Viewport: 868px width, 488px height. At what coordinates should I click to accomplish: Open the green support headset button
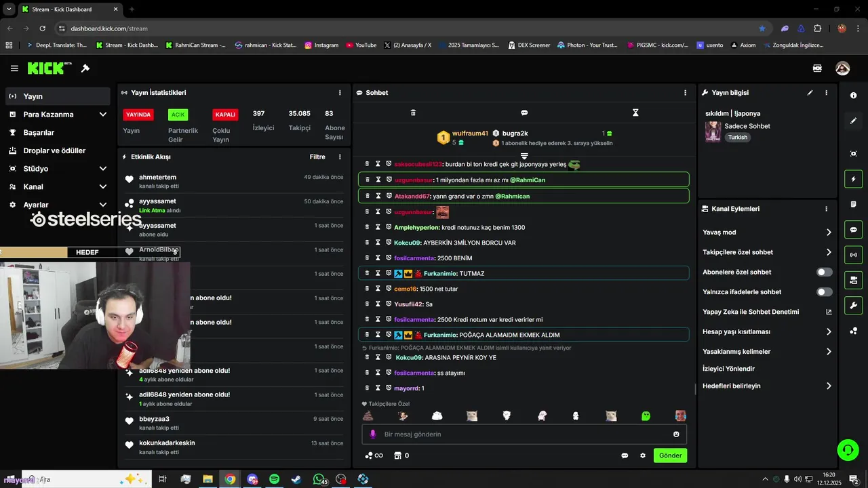click(847, 449)
